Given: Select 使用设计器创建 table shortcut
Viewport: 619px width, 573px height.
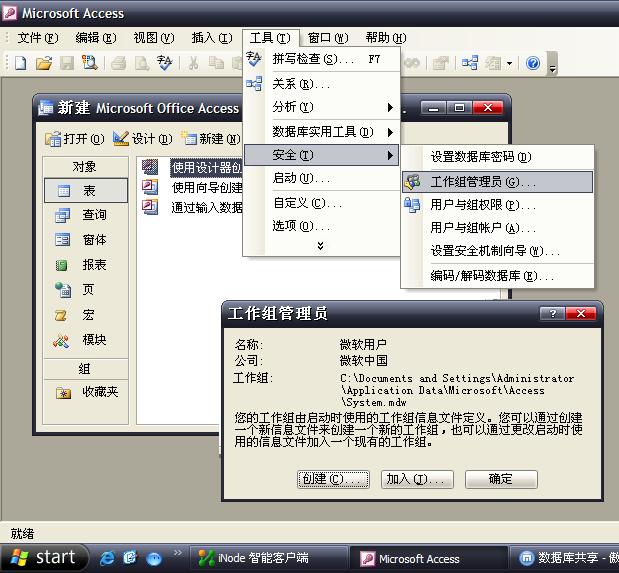Looking at the screenshot, I should [x=206, y=167].
